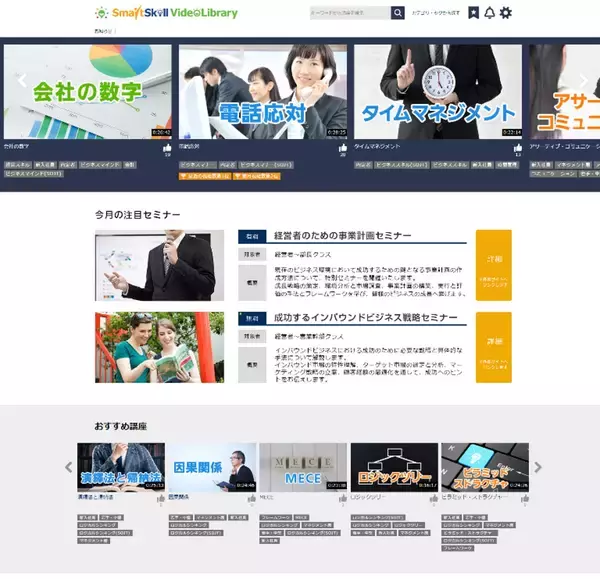The image size is (600, 579).
Task: Click the 因果関係 title text below thumbnail
Action: (179, 497)
